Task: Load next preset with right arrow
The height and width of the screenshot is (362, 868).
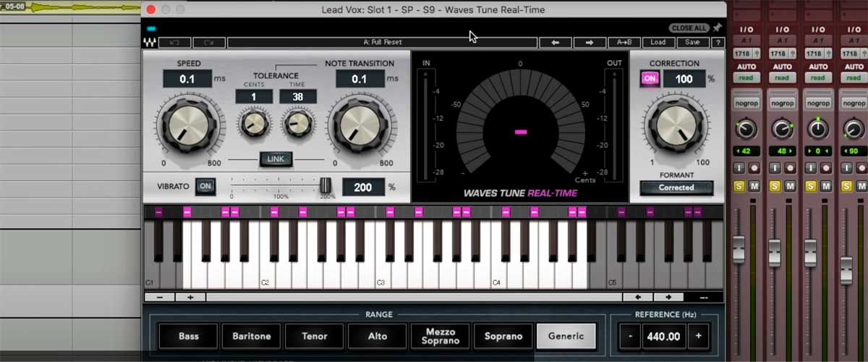Action: tap(590, 43)
